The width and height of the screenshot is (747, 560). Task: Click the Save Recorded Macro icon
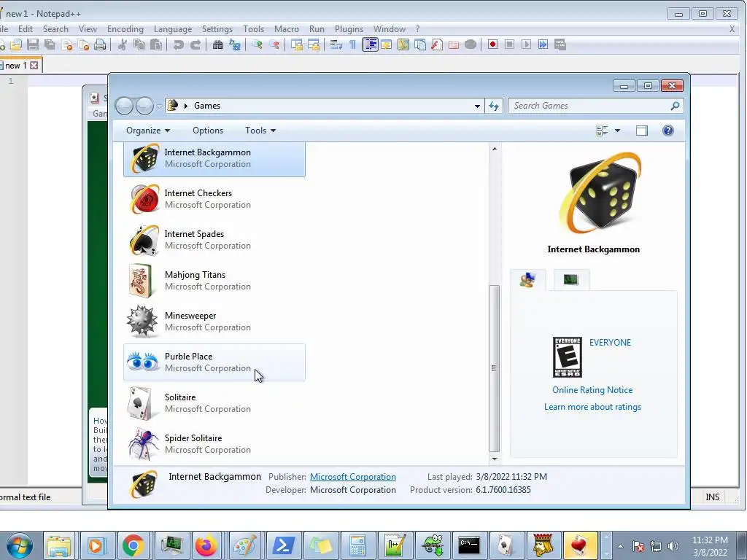(x=560, y=44)
